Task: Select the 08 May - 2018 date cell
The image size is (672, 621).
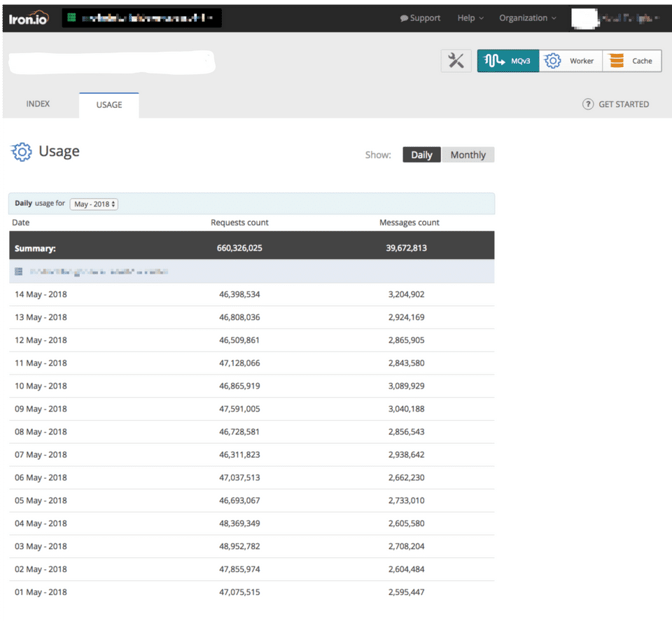Action: pyautogui.click(x=41, y=431)
